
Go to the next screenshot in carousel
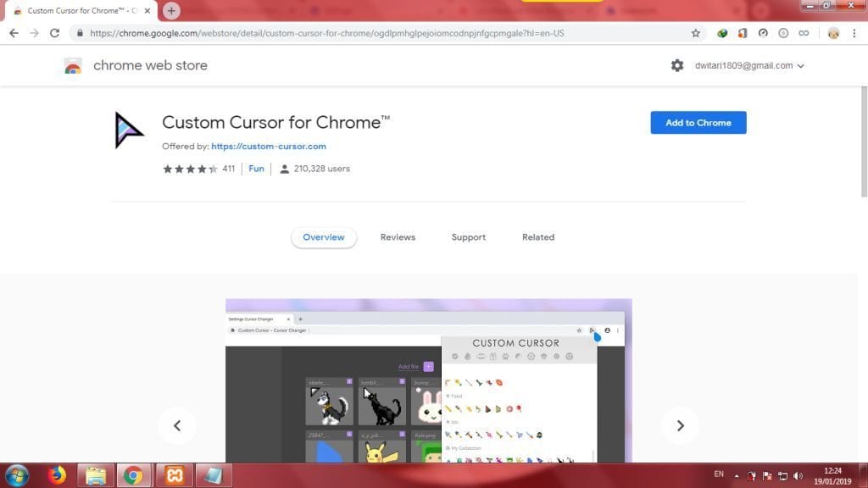coord(680,426)
